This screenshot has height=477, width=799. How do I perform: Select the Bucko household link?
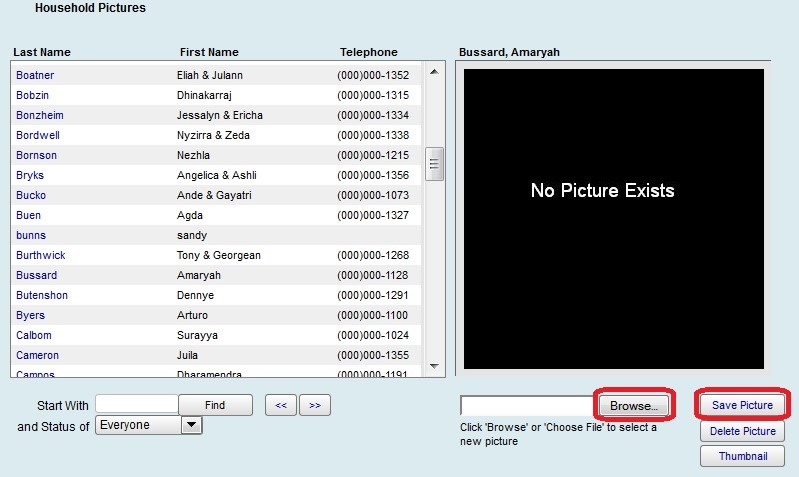(x=31, y=195)
